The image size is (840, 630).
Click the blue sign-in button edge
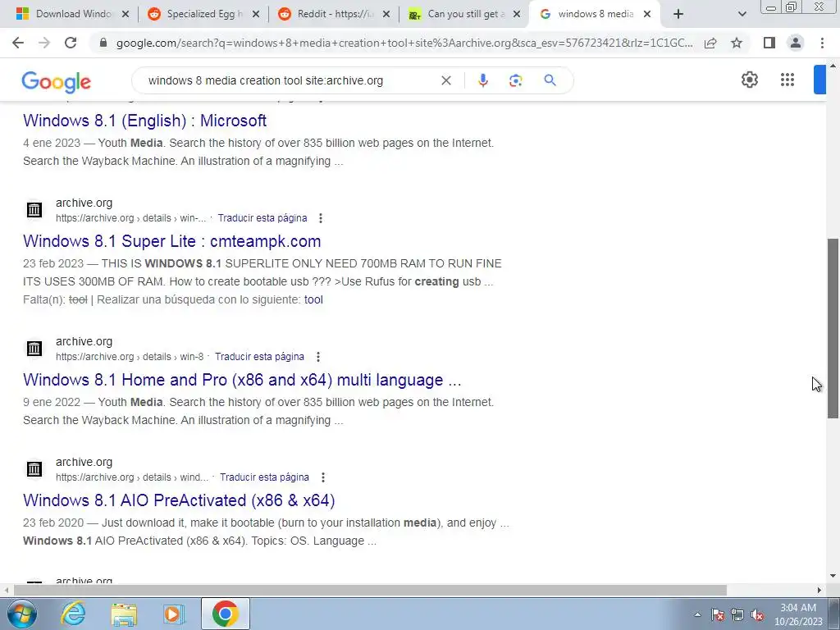[x=819, y=80]
